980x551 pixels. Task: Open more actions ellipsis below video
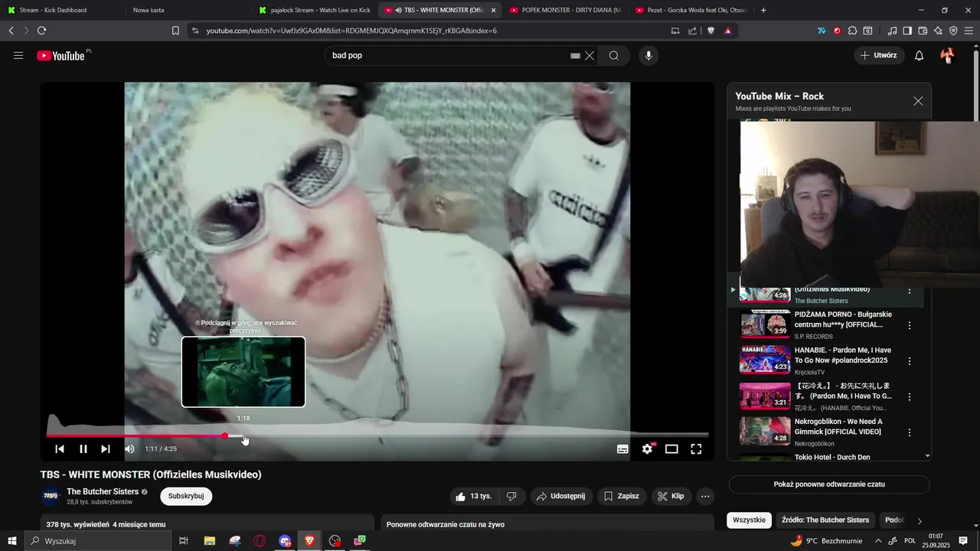tap(706, 497)
